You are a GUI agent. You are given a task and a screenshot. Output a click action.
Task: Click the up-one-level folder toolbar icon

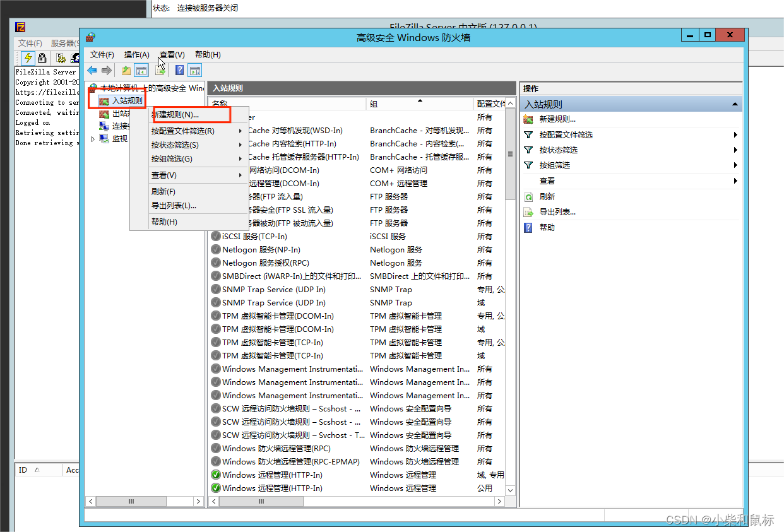coord(127,71)
